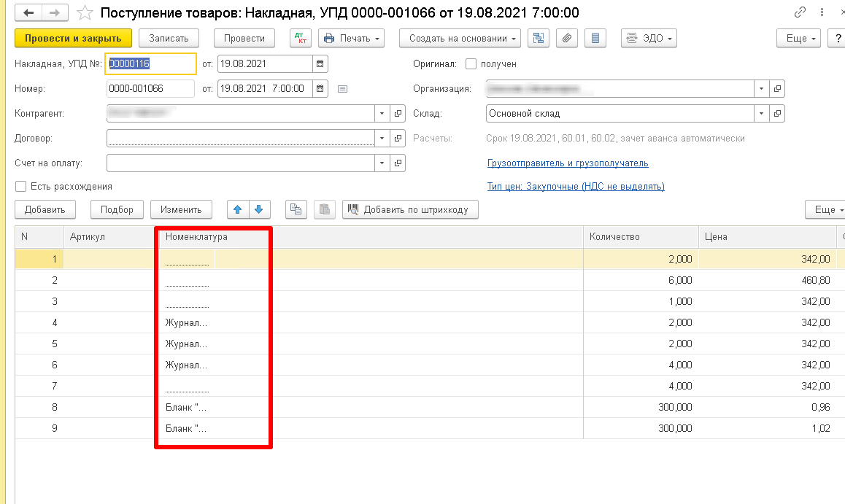Open the document structure icon
The image size is (845, 504).
pyautogui.click(x=539, y=38)
